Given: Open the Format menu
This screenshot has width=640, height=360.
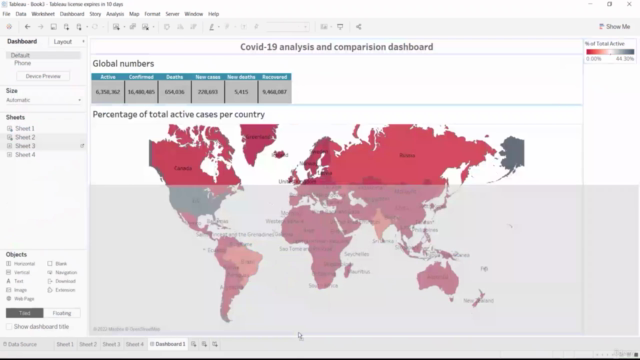Looking at the screenshot, I should pos(152,14).
